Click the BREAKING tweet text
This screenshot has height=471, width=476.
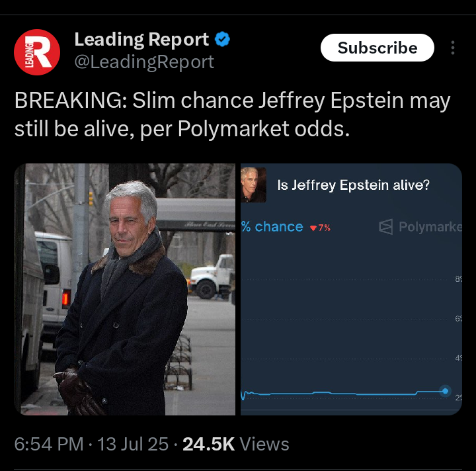[232, 115]
